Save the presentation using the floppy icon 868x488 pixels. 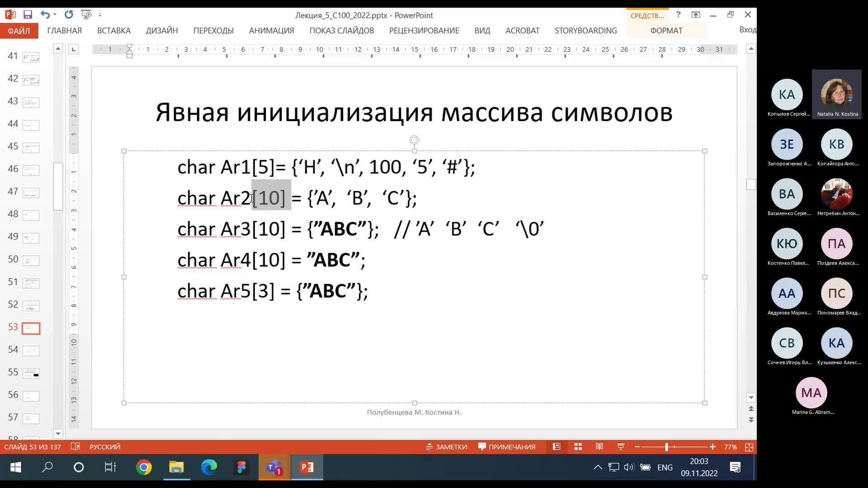pyautogui.click(x=28, y=14)
